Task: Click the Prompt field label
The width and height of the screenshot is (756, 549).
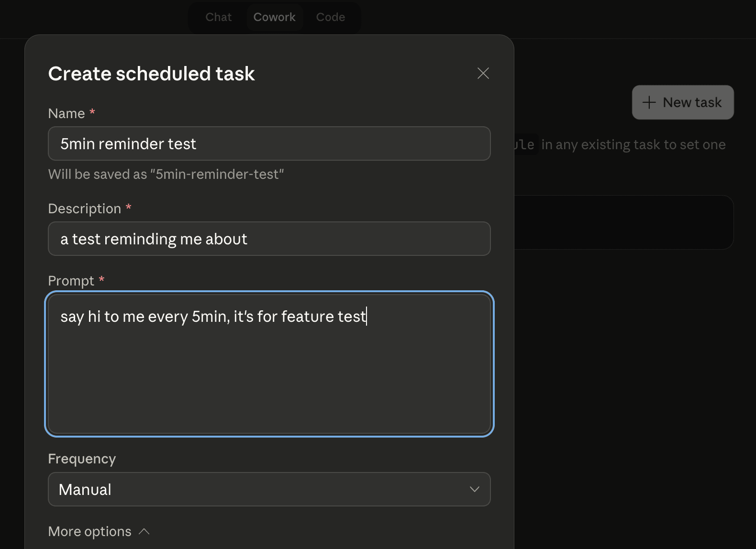Action: pos(71,281)
